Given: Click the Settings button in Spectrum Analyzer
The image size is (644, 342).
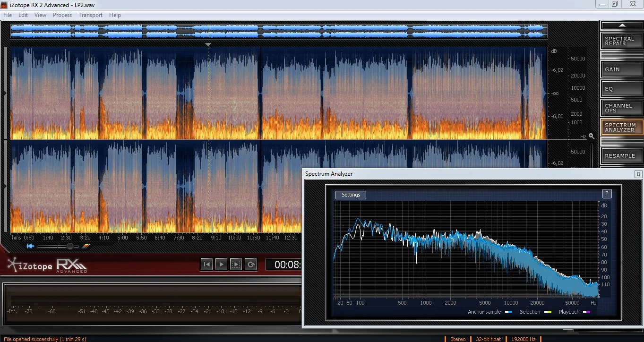Looking at the screenshot, I should coord(351,195).
